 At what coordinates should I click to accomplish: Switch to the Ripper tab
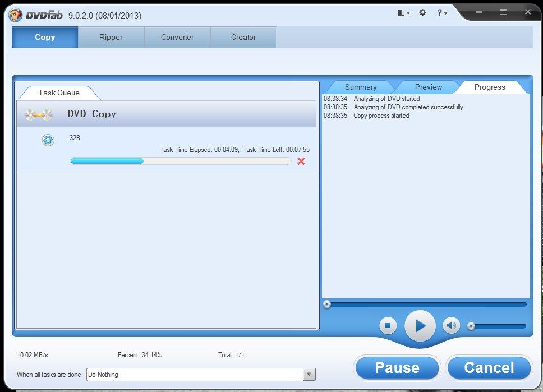(x=111, y=38)
